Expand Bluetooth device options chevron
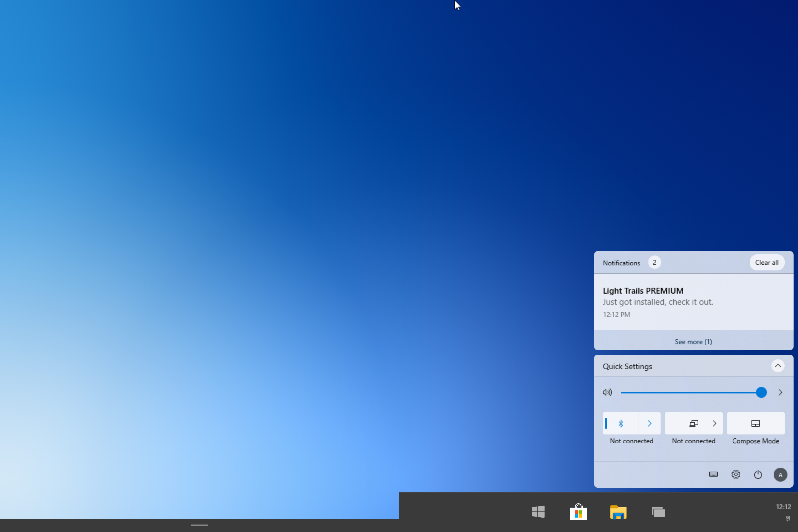Image resolution: width=798 pixels, height=532 pixels. [649, 423]
